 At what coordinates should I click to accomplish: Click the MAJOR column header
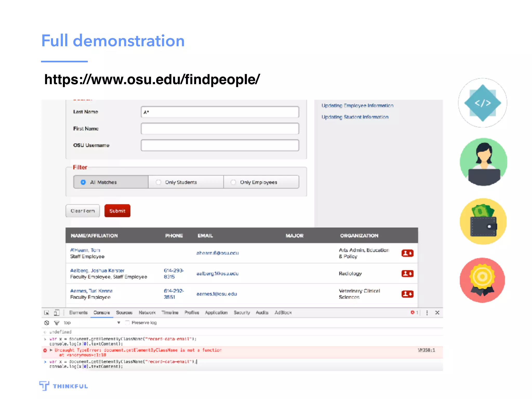[295, 236]
